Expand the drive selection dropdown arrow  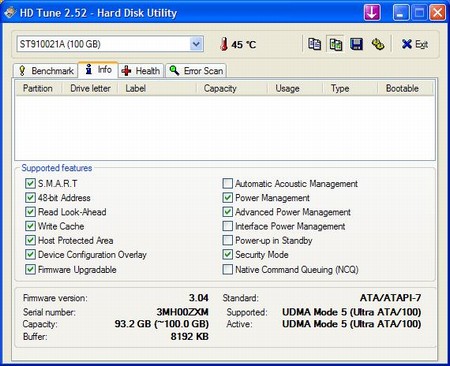pos(196,44)
